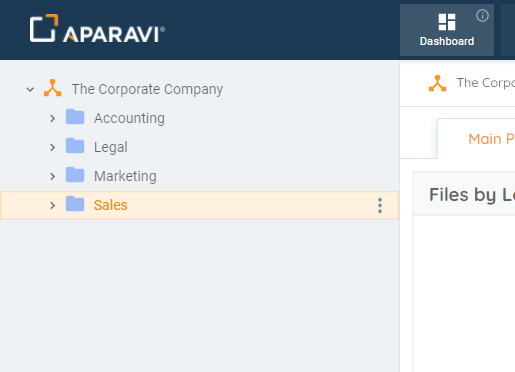Viewport: 515px width, 372px height.
Task: Click the info icon on the Dashboard button
Action: click(482, 16)
